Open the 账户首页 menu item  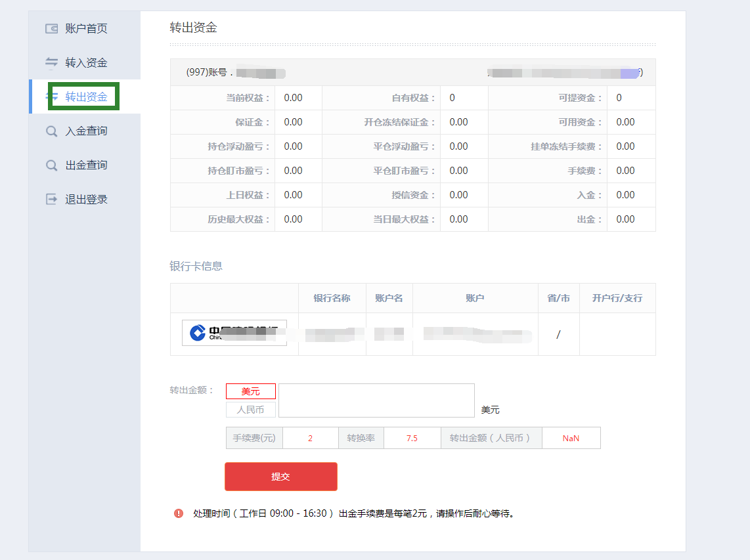(x=86, y=29)
